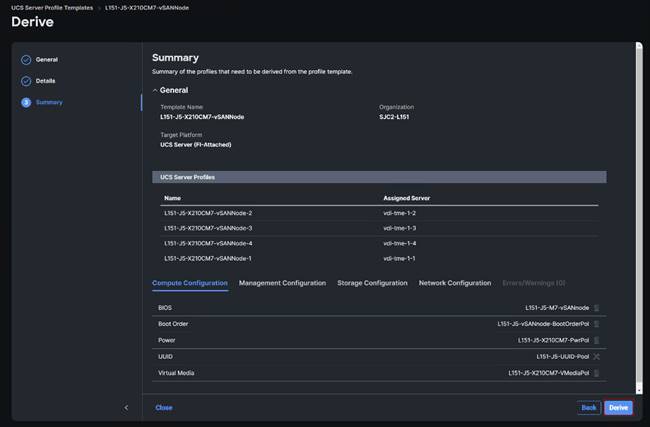Image resolution: width=650 pixels, height=427 pixels.
Task: Click the L151-J5-UUID-Pool value
Action: (x=563, y=357)
